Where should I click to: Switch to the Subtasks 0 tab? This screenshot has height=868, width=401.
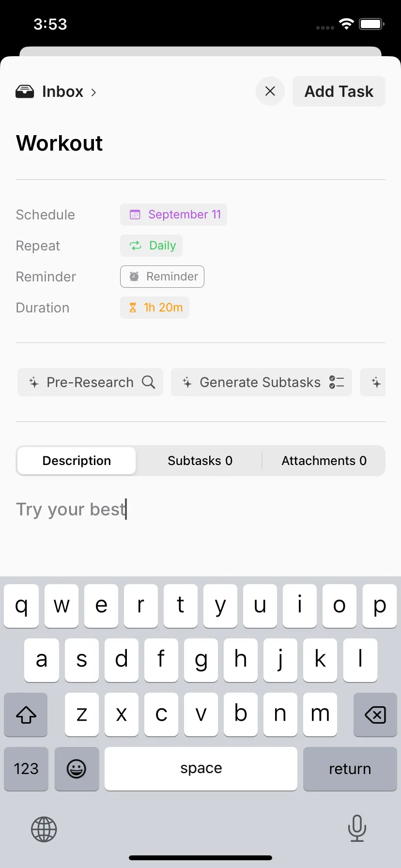(x=200, y=461)
